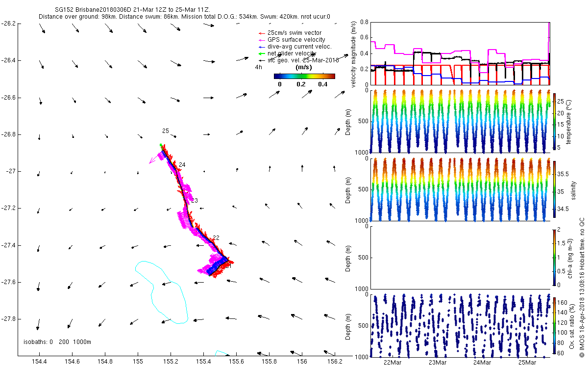Click the Ox. sat. ratio colorbar
The width and height of the screenshot is (588, 368).
pos(555,325)
